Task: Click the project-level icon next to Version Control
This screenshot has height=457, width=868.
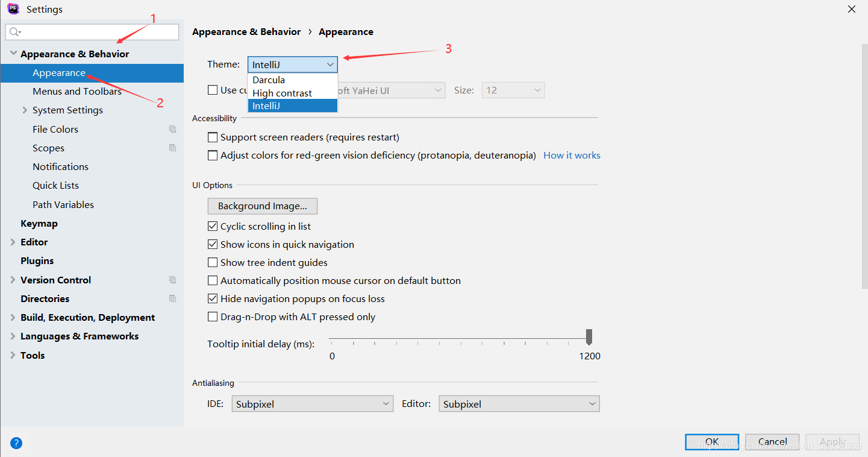Action: click(x=173, y=280)
